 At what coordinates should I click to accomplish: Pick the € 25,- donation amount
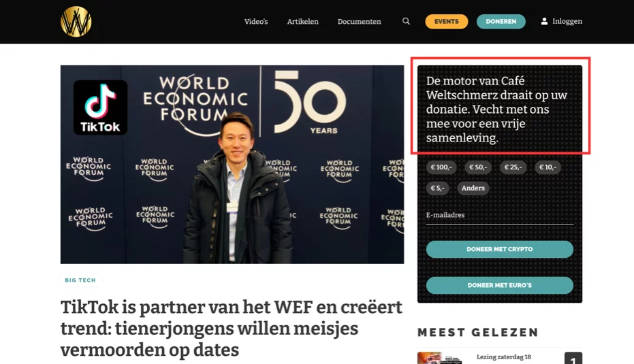click(513, 167)
